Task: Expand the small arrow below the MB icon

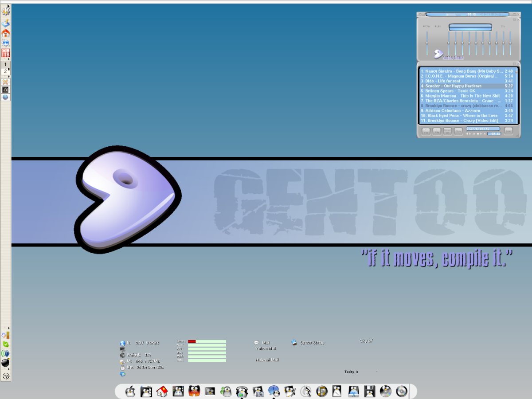Action: (x=8, y=59)
